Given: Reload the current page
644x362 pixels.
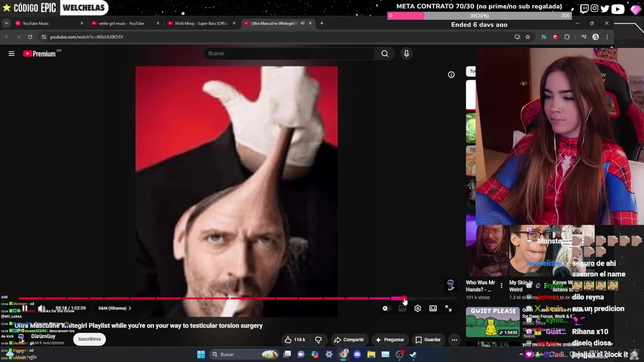Looking at the screenshot, I should (30, 37).
